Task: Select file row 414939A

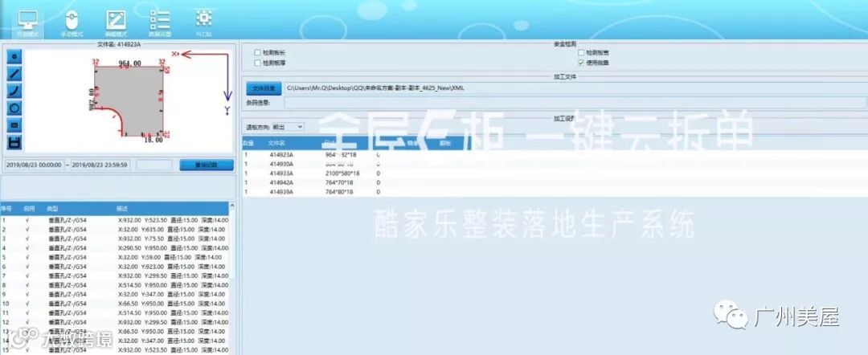Action: point(555,192)
